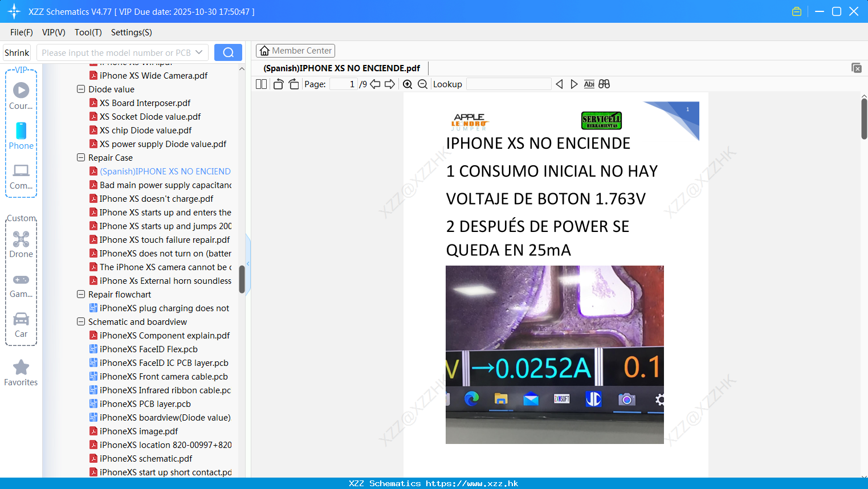
Task: Open iPhone XS Wide Camera.pdf
Action: pyautogui.click(x=153, y=75)
